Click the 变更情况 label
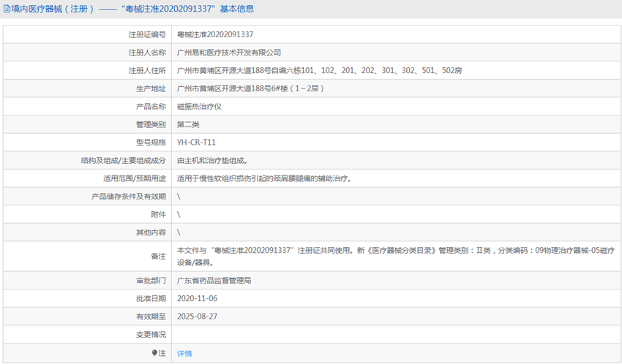622x364 pixels. [x=151, y=334]
